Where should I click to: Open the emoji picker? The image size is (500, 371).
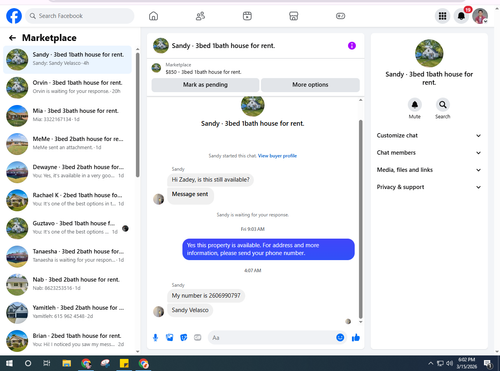pyautogui.click(x=340, y=338)
